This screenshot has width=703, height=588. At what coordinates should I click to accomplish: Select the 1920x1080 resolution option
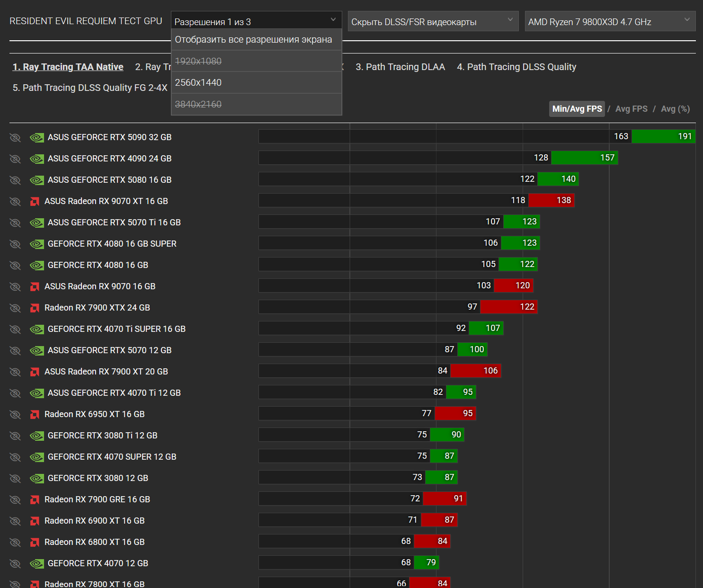point(256,61)
